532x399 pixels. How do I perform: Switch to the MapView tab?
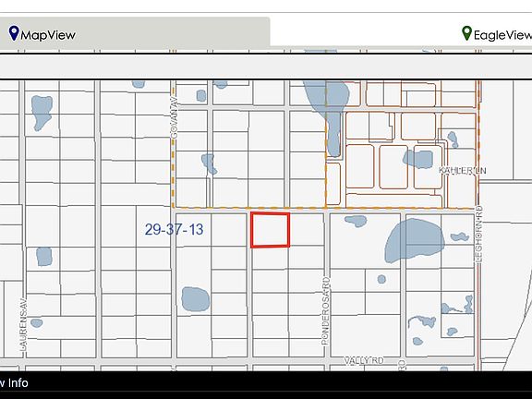(135, 32)
